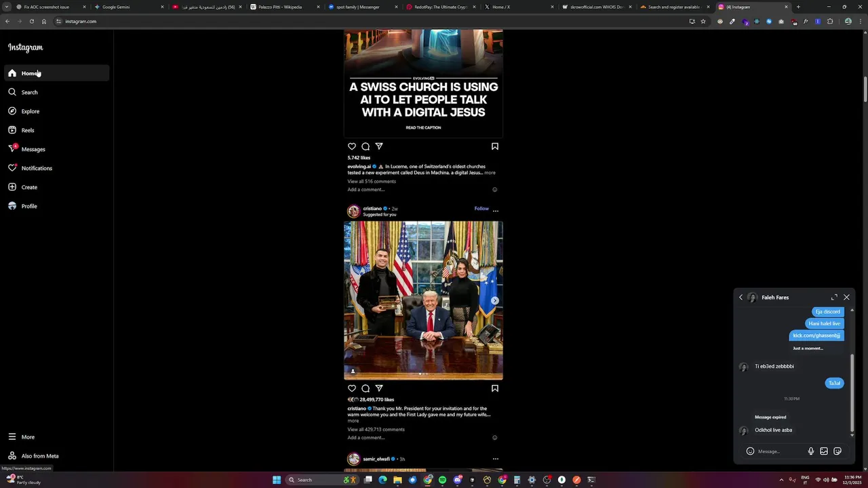868x488 pixels.
Task: Open Reels from the sidebar
Action: pyautogui.click(x=57, y=130)
